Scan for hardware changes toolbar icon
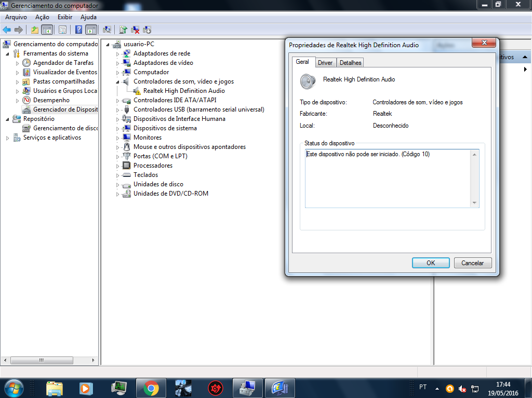The width and height of the screenshot is (532, 398). [x=107, y=30]
